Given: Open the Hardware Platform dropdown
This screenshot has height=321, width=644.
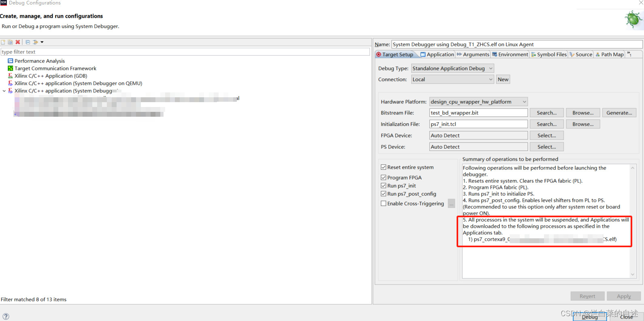Looking at the screenshot, I should [478, 102].
